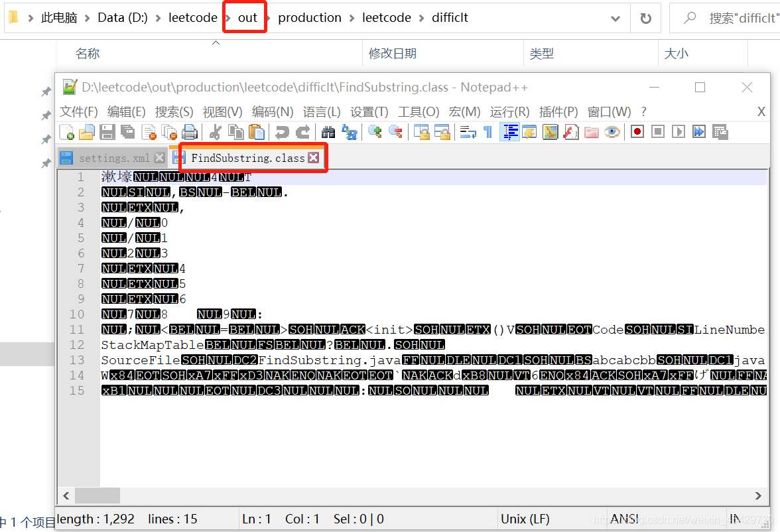Viewport: 780px width, 532px height.
Task: Click the Redo toolbar icon
Action: click(302, 132)
